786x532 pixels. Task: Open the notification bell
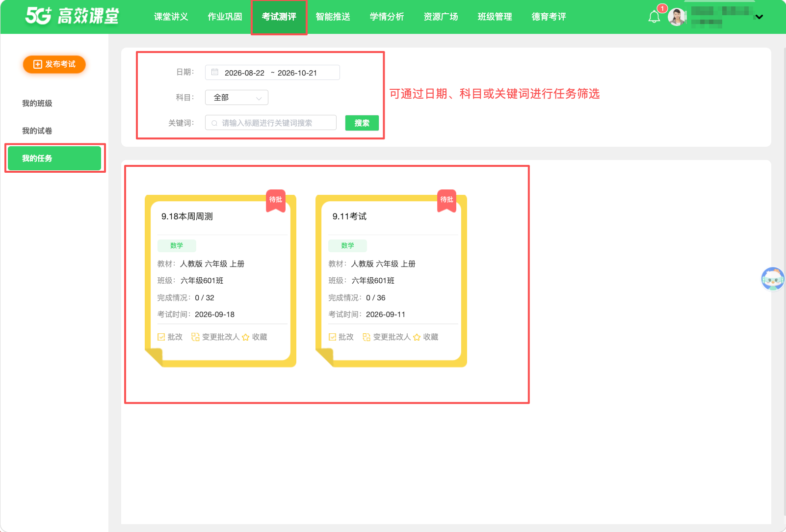(654, 17)
